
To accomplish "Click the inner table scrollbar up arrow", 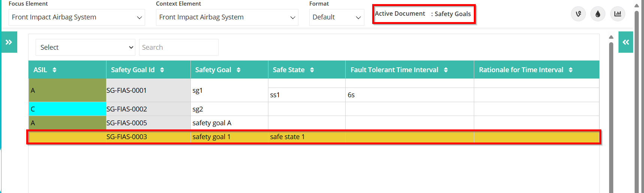I will [611, 37].
